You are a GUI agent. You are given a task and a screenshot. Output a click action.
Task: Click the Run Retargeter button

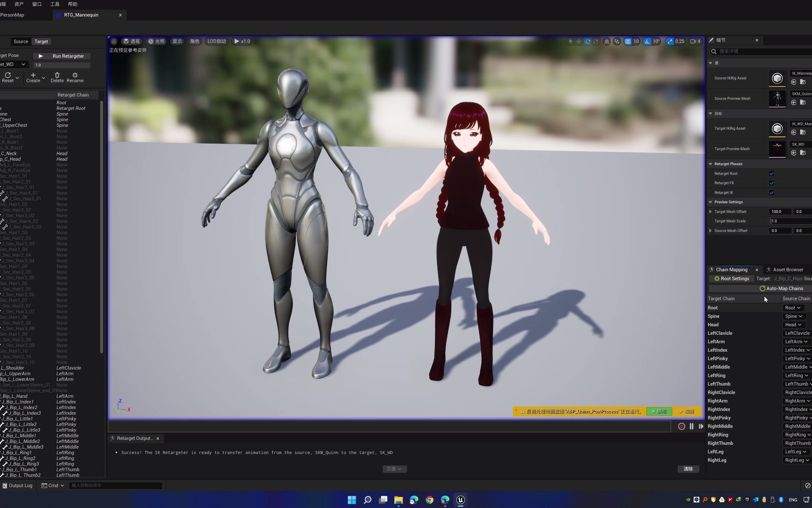coord(62,56)
